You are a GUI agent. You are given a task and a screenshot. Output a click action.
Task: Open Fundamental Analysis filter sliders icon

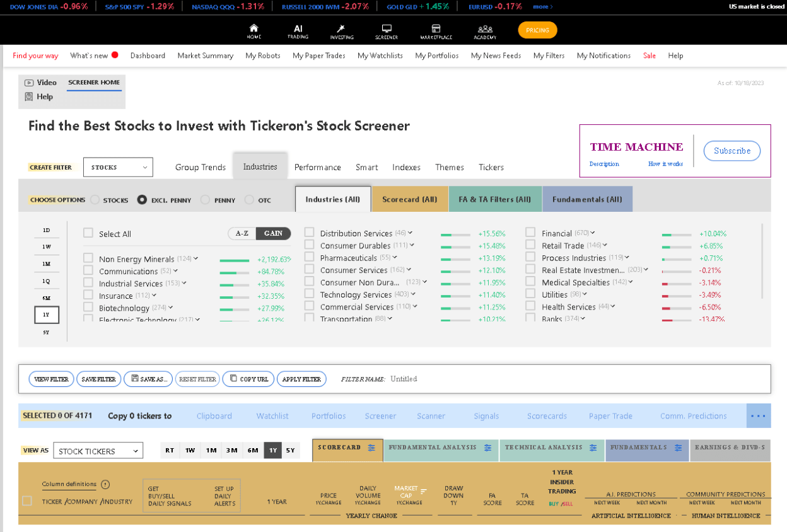click(x=488, y=448)
